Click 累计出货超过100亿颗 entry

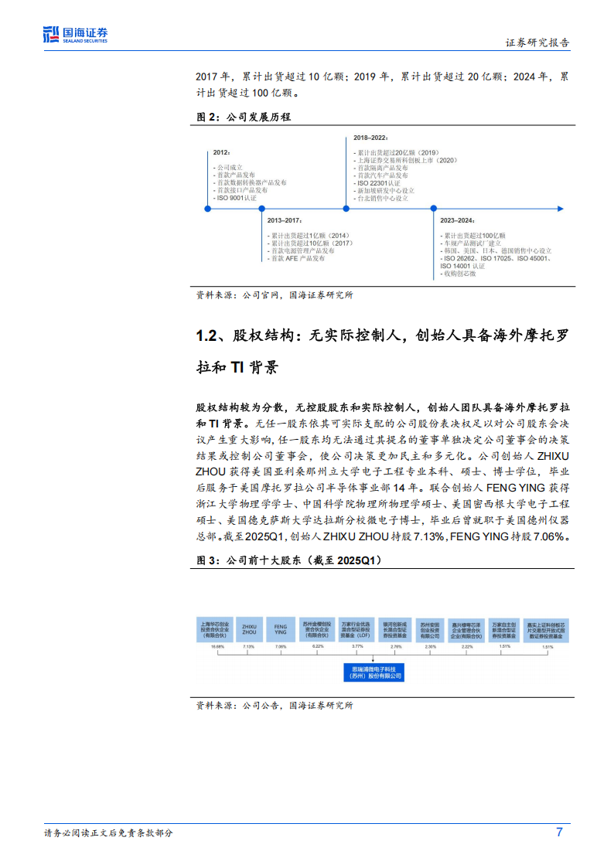[x=472, y=235]
